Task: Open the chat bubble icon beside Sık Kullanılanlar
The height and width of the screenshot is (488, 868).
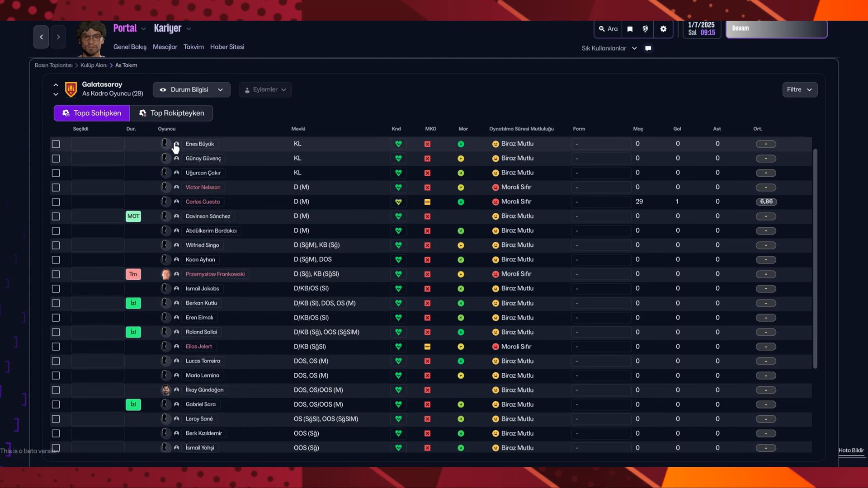Action: (648, 48)
